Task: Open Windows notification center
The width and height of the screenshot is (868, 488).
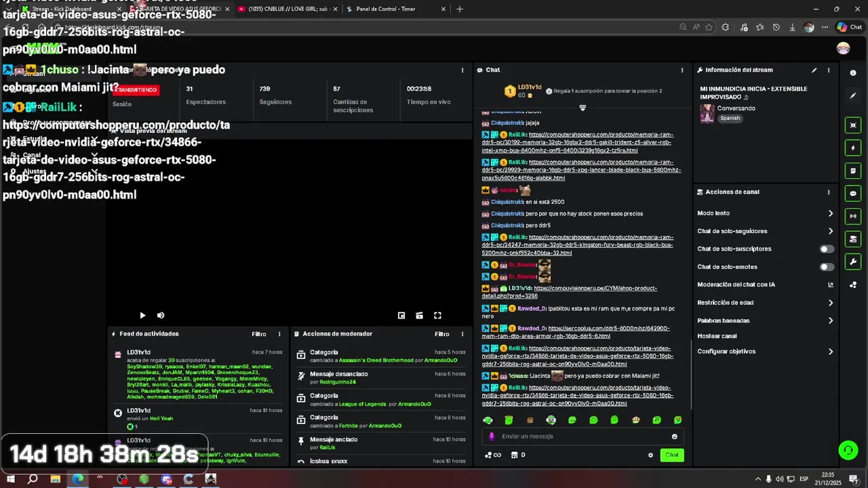Action: click(x=854, y=479)
